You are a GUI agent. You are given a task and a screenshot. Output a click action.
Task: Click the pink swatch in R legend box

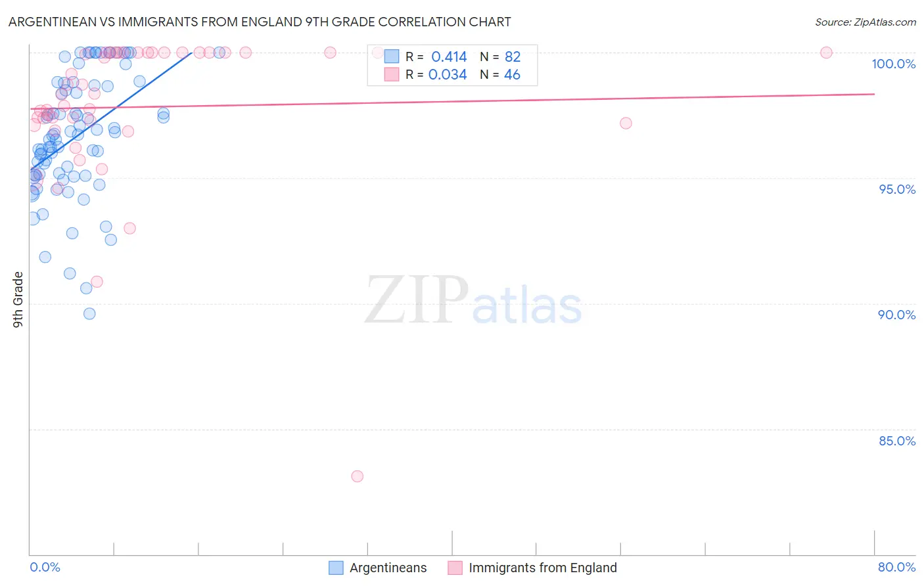392,74
